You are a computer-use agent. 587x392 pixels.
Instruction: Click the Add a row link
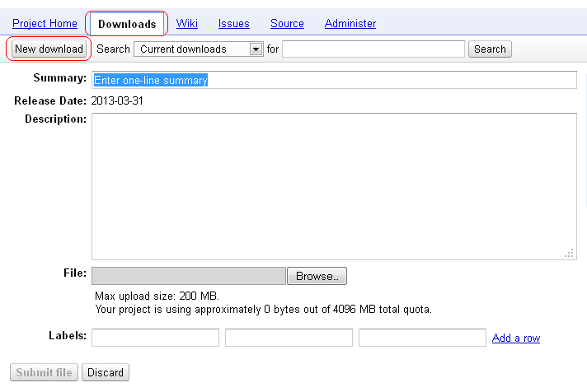click(x=516, y=338)
